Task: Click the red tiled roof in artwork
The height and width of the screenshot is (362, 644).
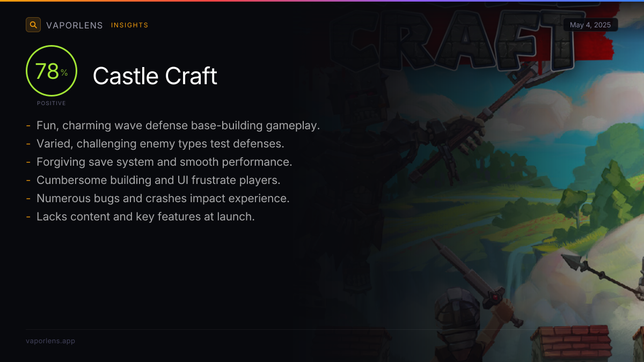Action: (572, 342)
